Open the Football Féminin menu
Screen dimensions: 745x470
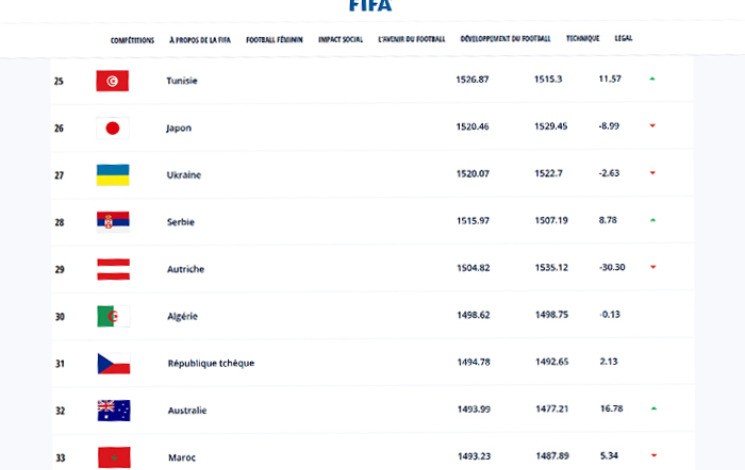(x=275, y=40)
